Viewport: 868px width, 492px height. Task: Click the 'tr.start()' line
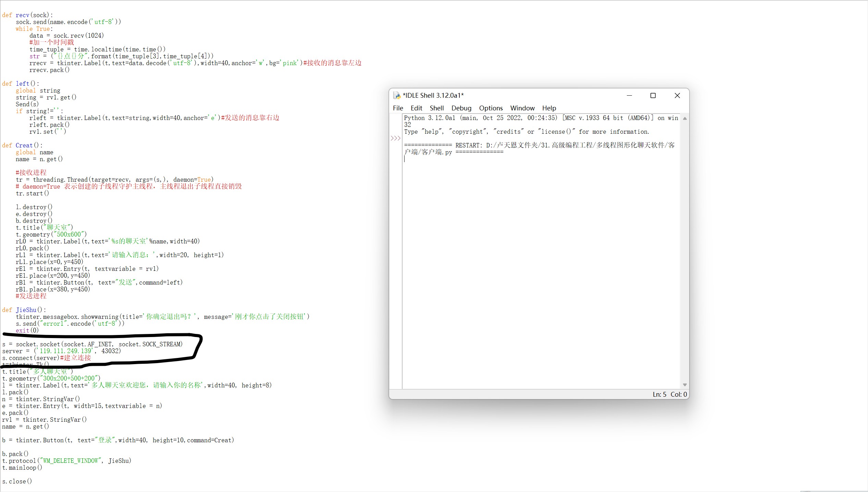(x=32, y=193)
